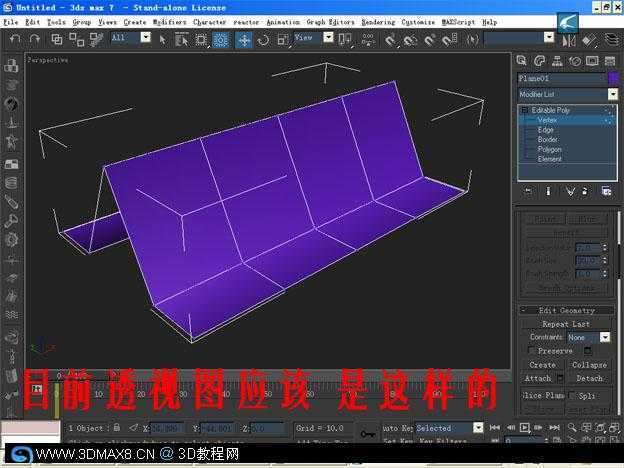Click the Mirror tool in toolbar
Screen dimensions: 624x468
pyautogui.click(x=569, y=40)
